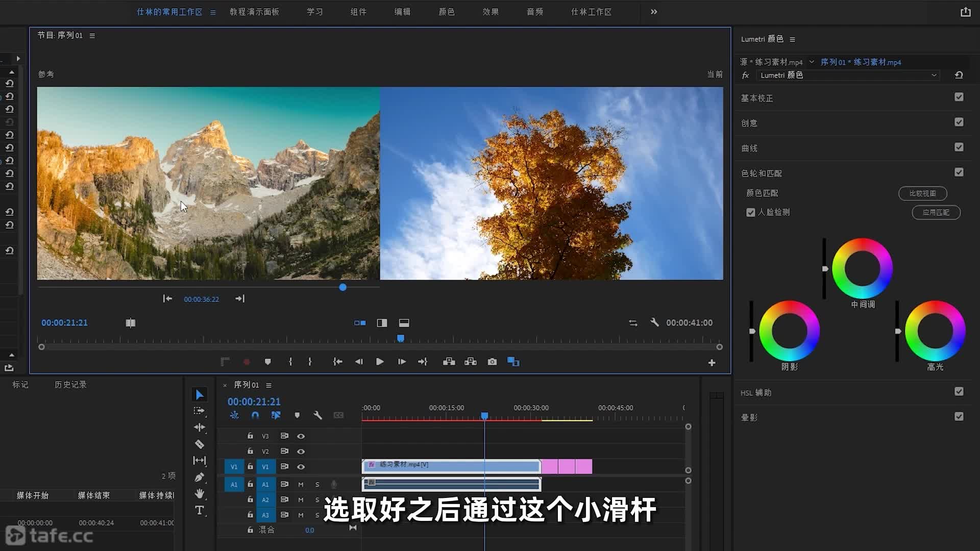The height and width of the screenshot is (551, 980).
Task: Click the shadows 阴影 luminance slider
Action: pyautogui.click(x=751, y=331)
